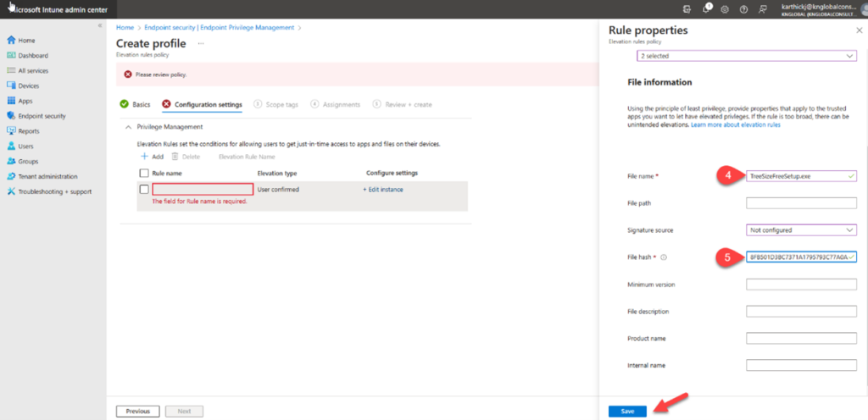Close the Rule properties panel
The image size is (868, 420).
click(x=859, y=31)
